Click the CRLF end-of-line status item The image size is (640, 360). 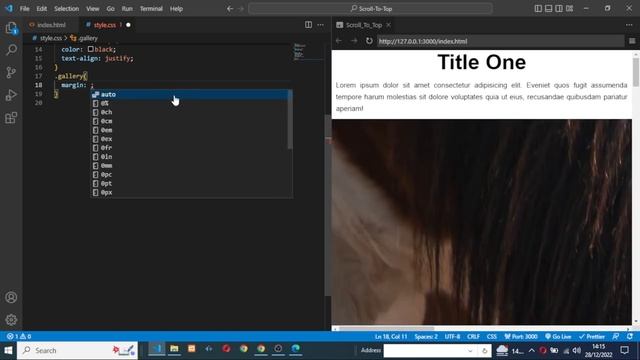point(473,336)
